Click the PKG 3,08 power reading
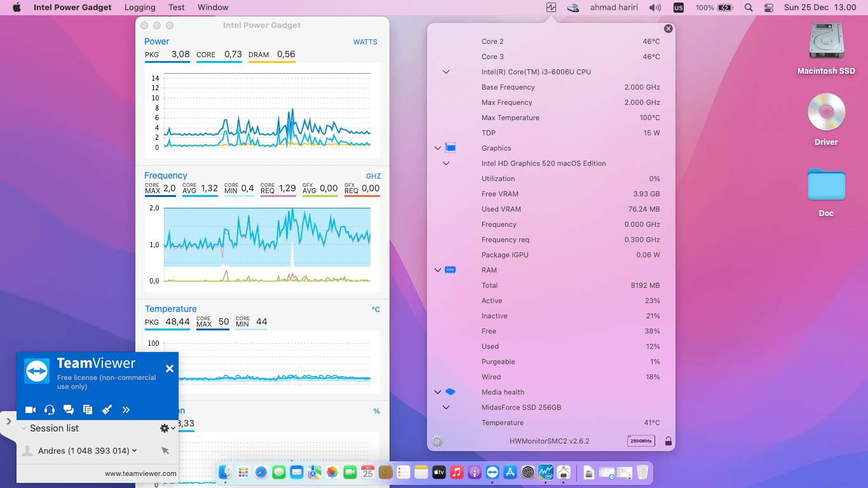Viewport: 868px width, 488px height. tap(167, 55)
